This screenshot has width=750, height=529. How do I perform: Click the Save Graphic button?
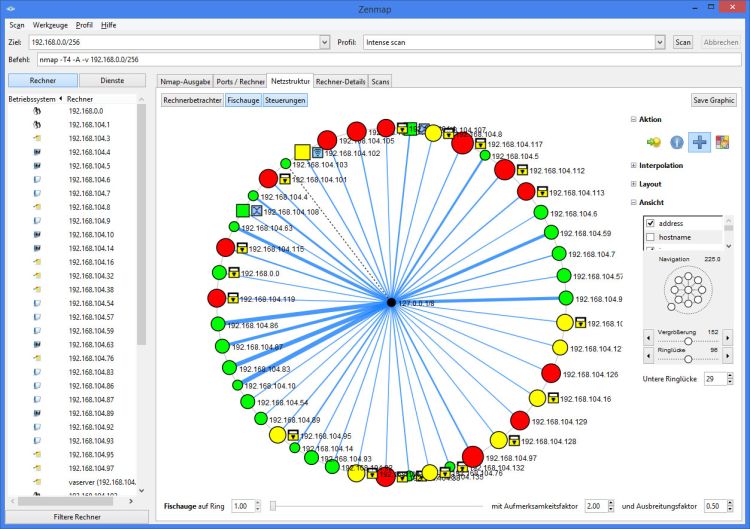coord(713,100)
